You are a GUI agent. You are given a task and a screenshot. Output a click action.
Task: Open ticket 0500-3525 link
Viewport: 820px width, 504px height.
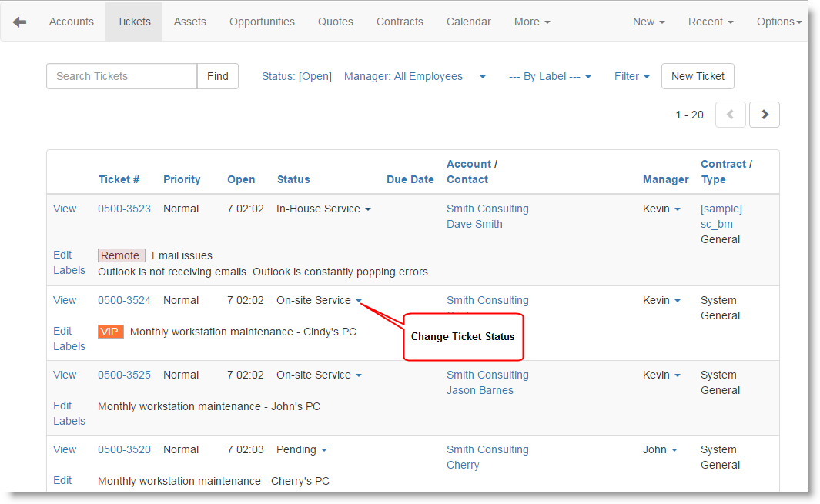click(124, 375)
